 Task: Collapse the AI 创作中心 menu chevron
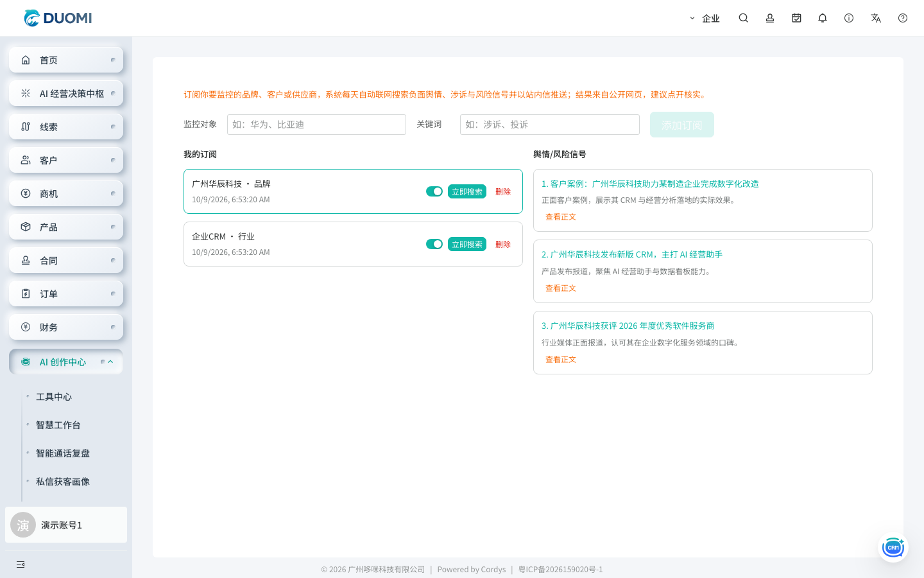click(x=110, y=362)
